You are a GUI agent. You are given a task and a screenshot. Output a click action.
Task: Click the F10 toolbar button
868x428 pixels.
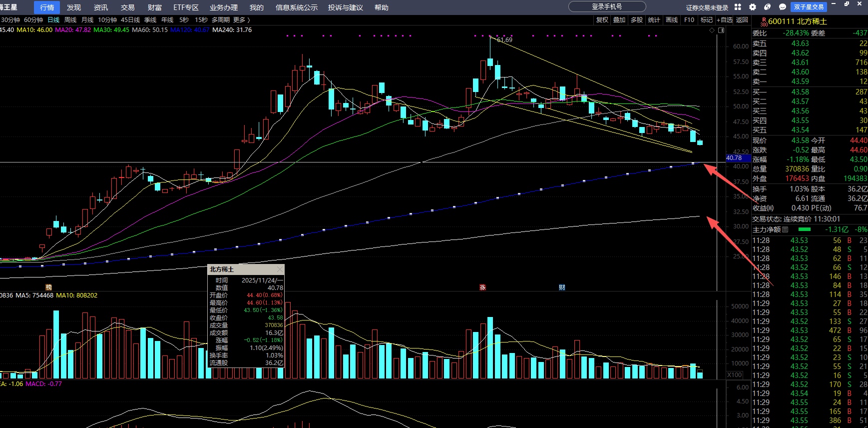689,20
